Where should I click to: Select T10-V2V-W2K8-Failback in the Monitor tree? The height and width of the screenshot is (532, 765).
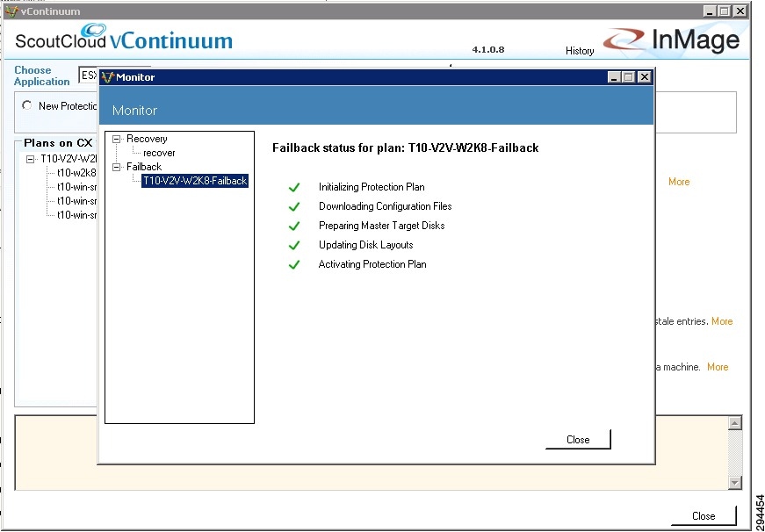tap(195, 181)
